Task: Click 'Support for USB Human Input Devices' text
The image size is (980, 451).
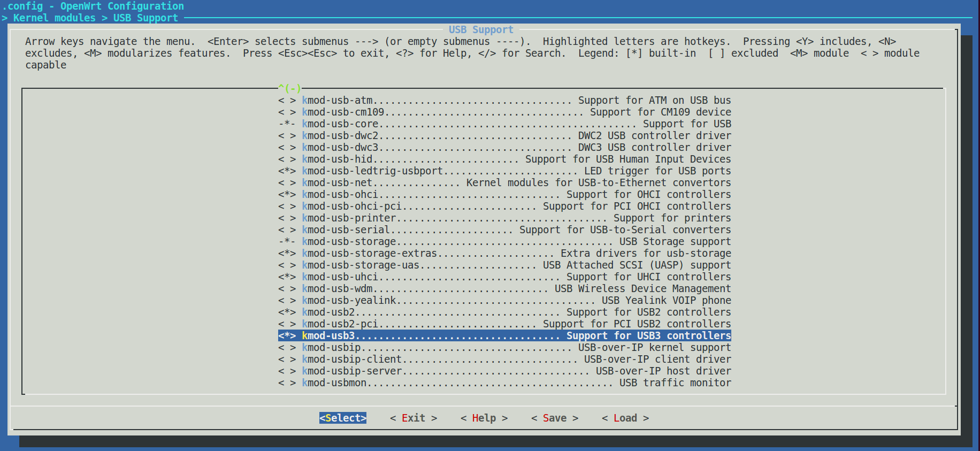Action: (x=628, y=159)
